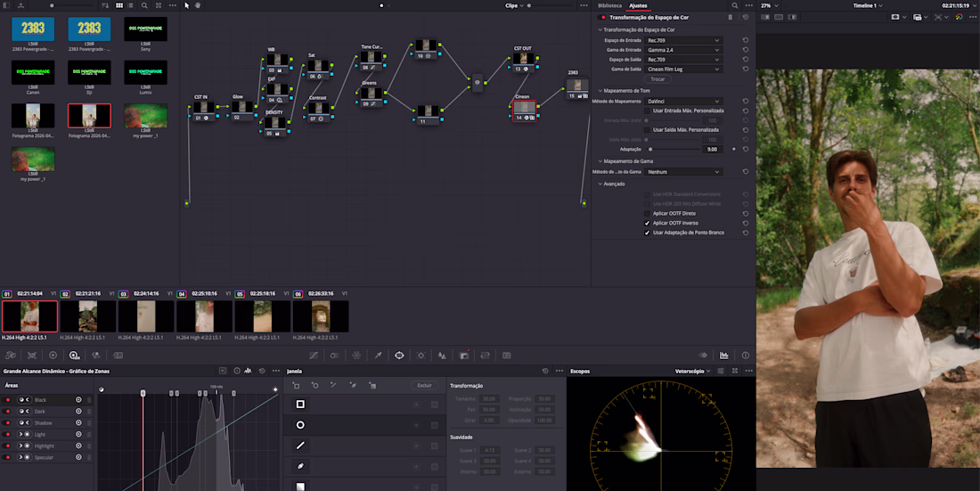This screenshot has width=980, height=491.
Task: Enable Aplicar OOTF Direto checkbox
Action: coord(648,214)
